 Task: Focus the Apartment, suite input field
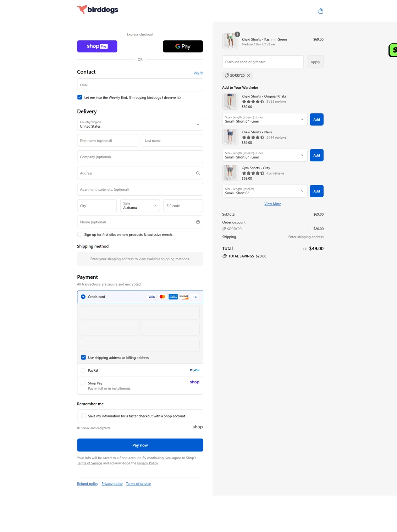[x=140, y=189]
